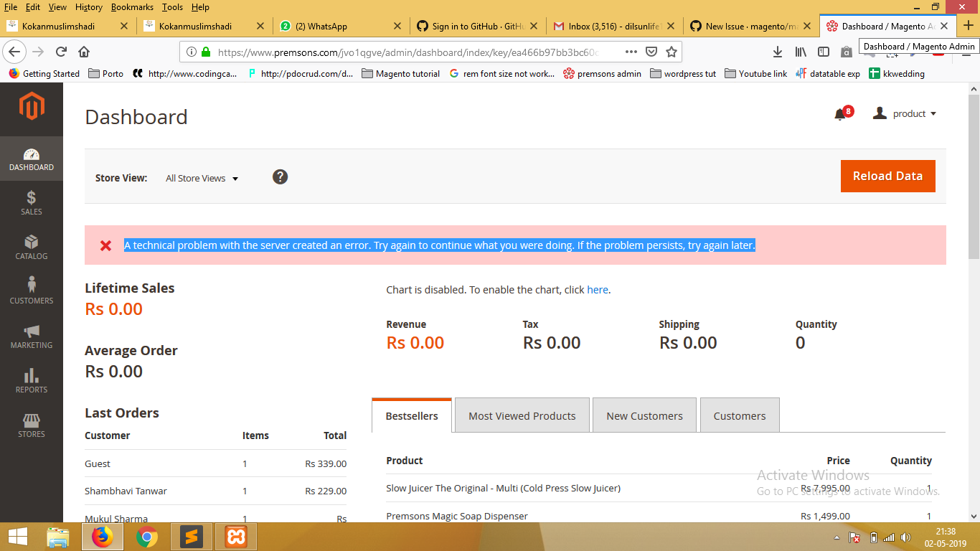This screenshot has height=551, width=980.
Task: Switch to the Most Viewed Products tab
Action: click(x=522, y=415)
